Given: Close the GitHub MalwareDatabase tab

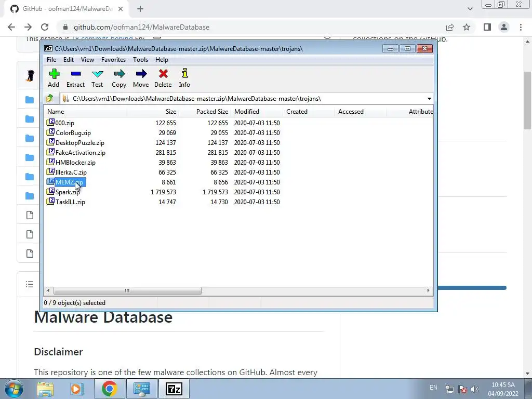Looking at the screenshot, I should pos(121,9).
